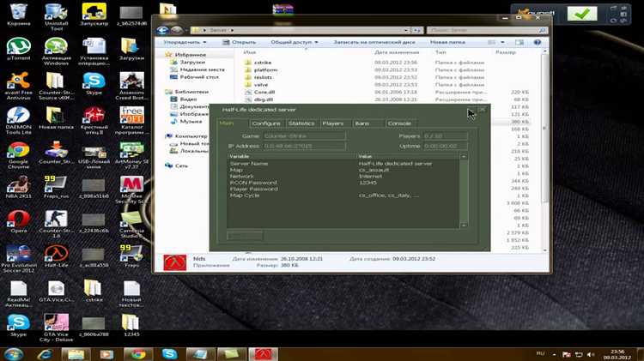The image size is (644, 361).
Task: Open Google Chrome desktop shortcut
Action: pyautogui.click(x=19, y=154)
